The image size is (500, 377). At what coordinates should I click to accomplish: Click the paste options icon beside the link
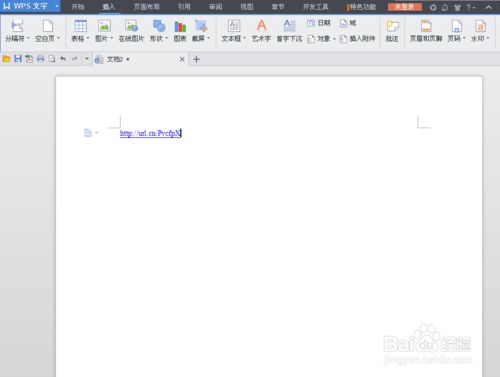tap(88, 133)
